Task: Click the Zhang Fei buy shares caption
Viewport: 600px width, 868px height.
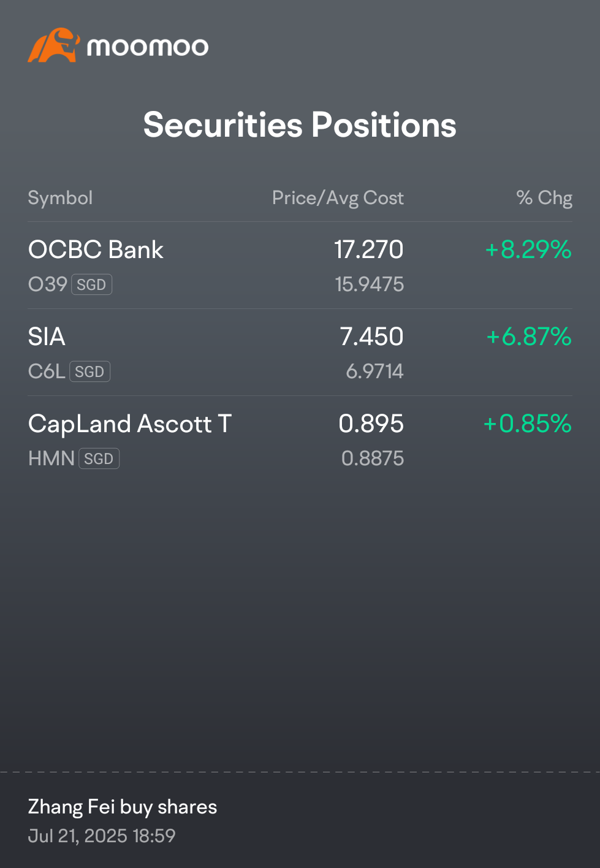Action: [x=123, y=807]
